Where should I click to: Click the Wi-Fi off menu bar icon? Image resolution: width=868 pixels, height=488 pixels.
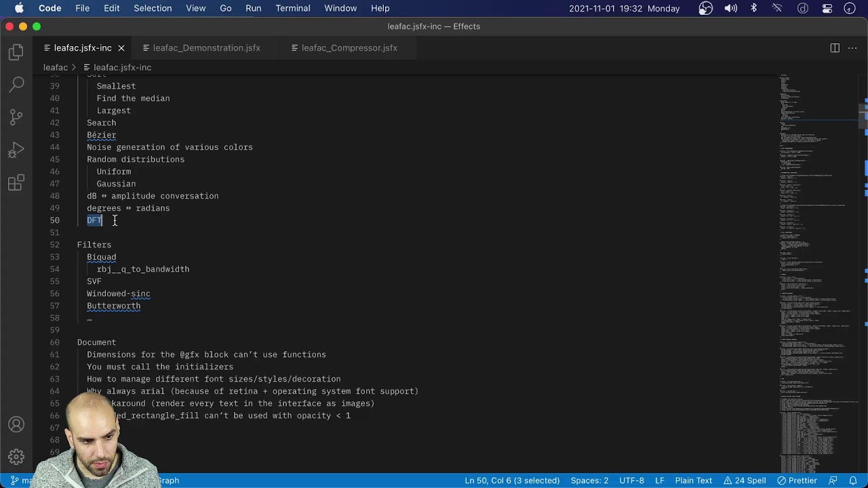778,8
